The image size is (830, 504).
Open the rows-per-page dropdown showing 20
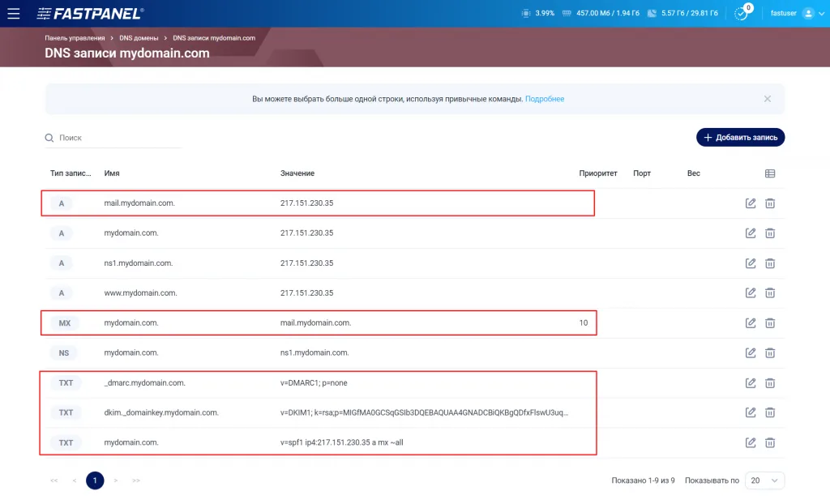click(764, 481)
